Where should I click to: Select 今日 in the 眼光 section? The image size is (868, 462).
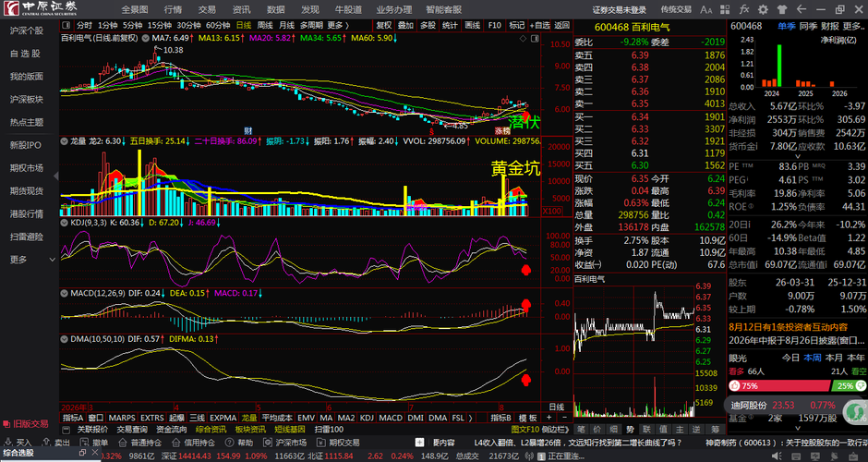pos(791,358)
